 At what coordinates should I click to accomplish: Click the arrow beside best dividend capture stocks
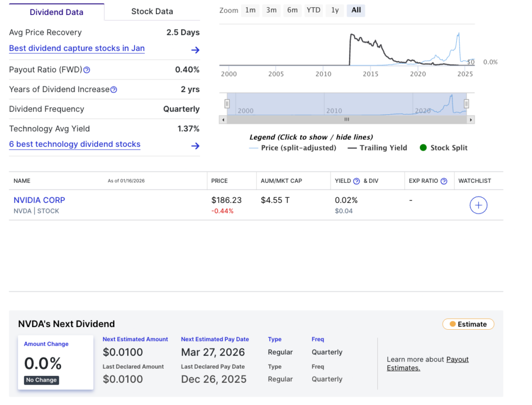coord(195,50)
